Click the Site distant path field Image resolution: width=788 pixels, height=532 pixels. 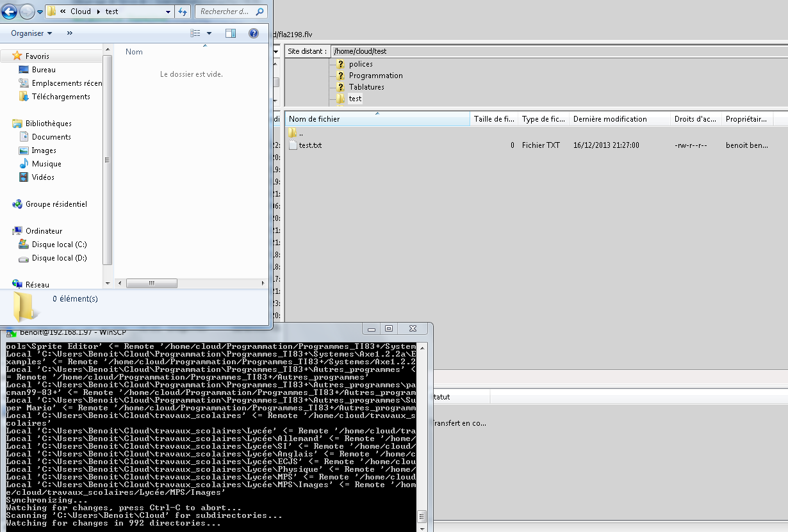559,51
